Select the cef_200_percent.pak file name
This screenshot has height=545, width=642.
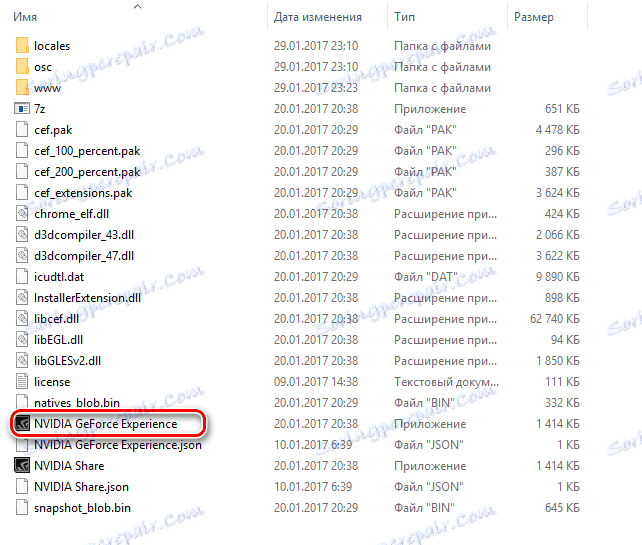coord(87,172)
